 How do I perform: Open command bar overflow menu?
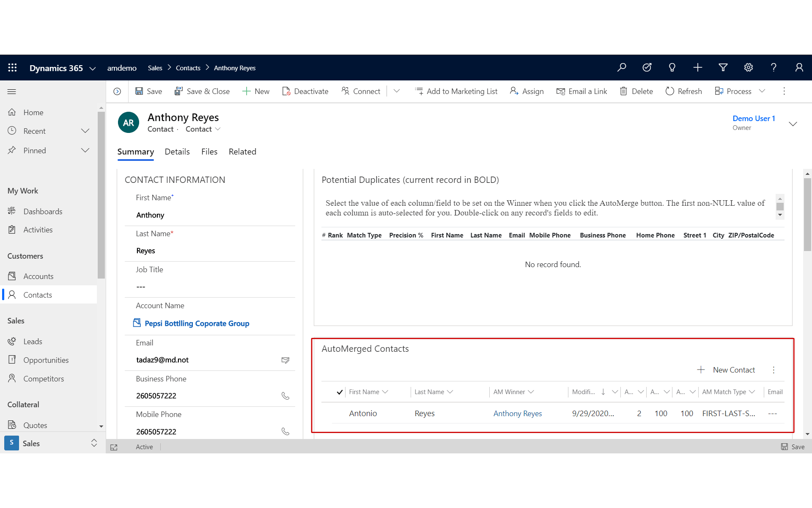point(784,91)
